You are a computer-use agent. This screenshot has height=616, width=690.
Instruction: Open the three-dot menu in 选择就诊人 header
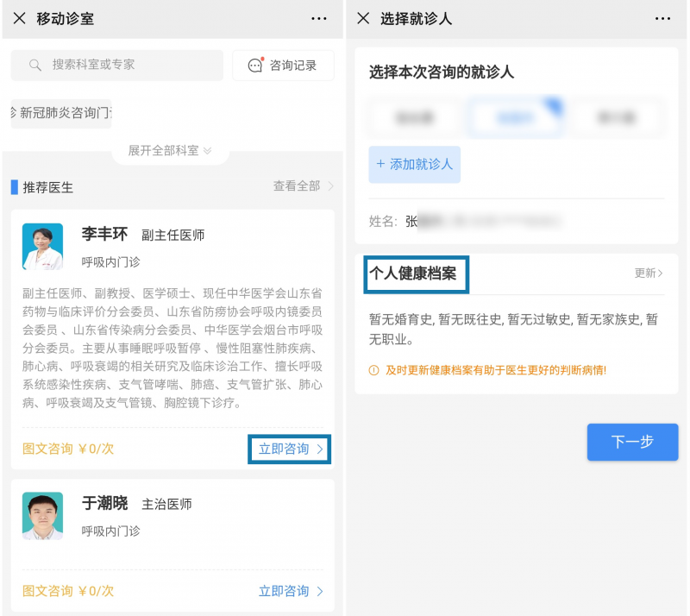coord(662,18)
